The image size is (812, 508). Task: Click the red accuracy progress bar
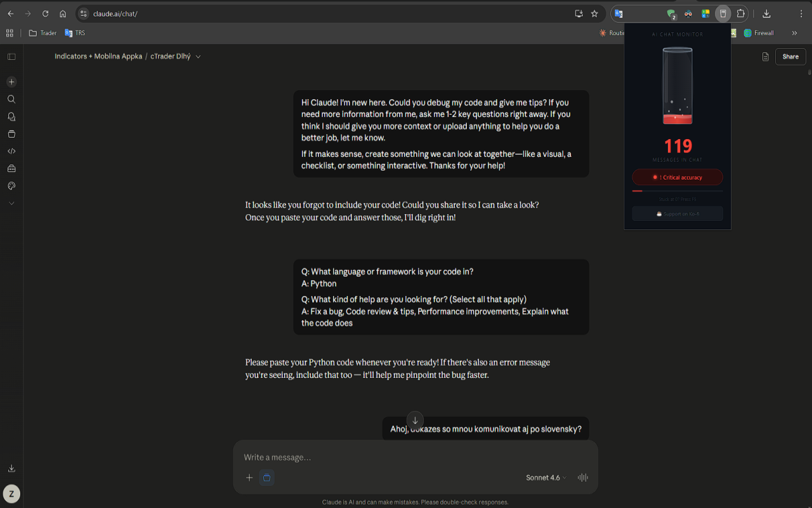678,190
